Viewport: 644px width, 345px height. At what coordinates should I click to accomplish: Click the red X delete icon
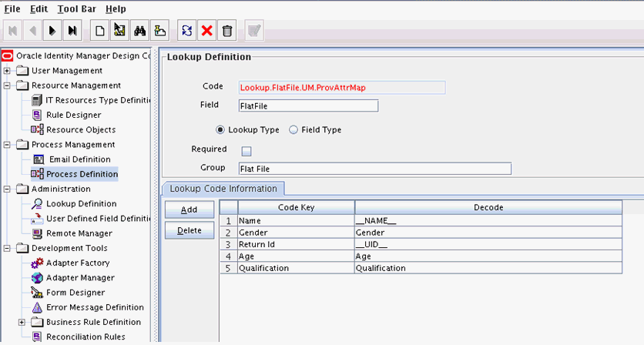206,31
